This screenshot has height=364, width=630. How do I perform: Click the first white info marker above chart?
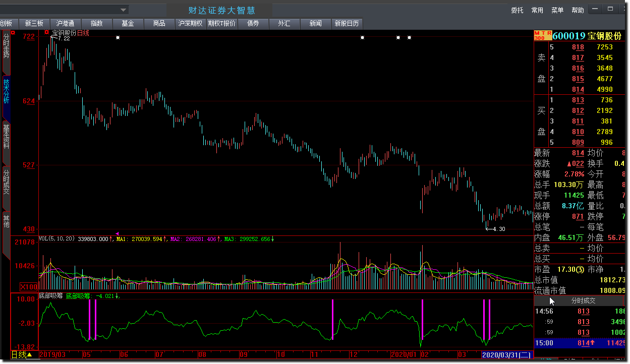118,37
